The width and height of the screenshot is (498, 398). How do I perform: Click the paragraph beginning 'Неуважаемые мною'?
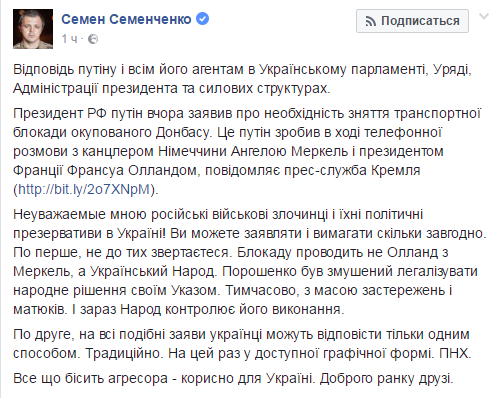(x=250, y=262)
